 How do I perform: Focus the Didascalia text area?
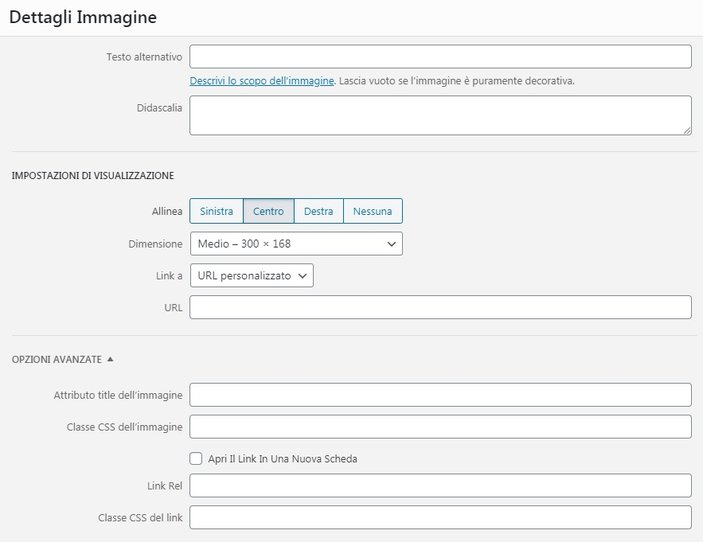pos(440,115)
